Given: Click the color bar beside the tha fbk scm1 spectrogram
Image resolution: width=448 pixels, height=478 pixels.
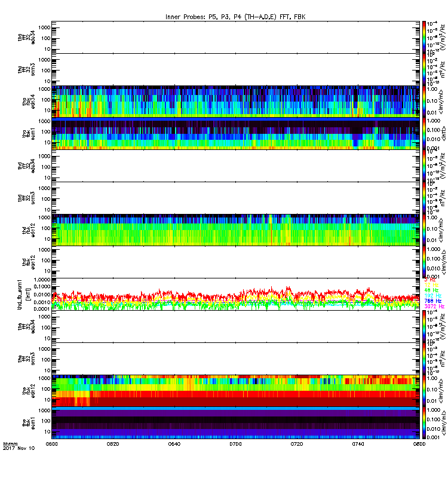Looking at the screenshot, I should (x=424, y=133).
